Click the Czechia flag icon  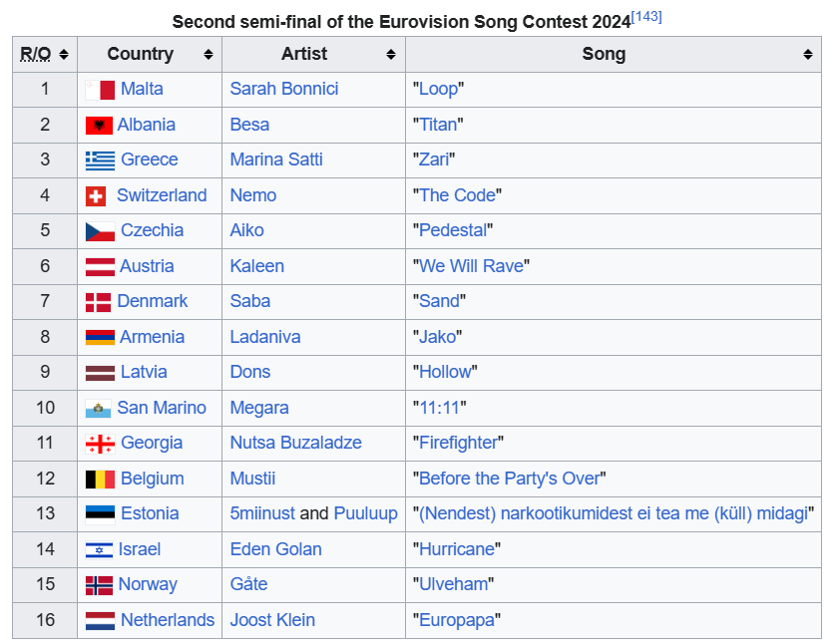click(100, 231)
